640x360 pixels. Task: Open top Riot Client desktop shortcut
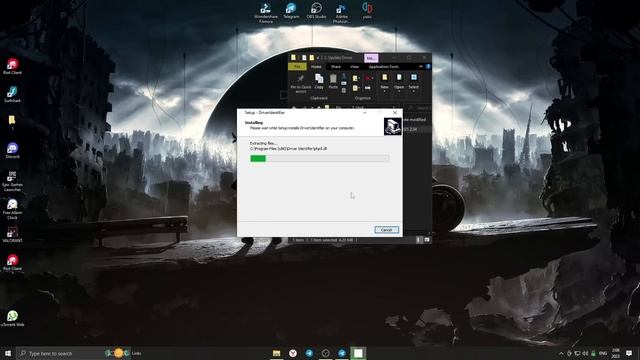click(12, 67)
